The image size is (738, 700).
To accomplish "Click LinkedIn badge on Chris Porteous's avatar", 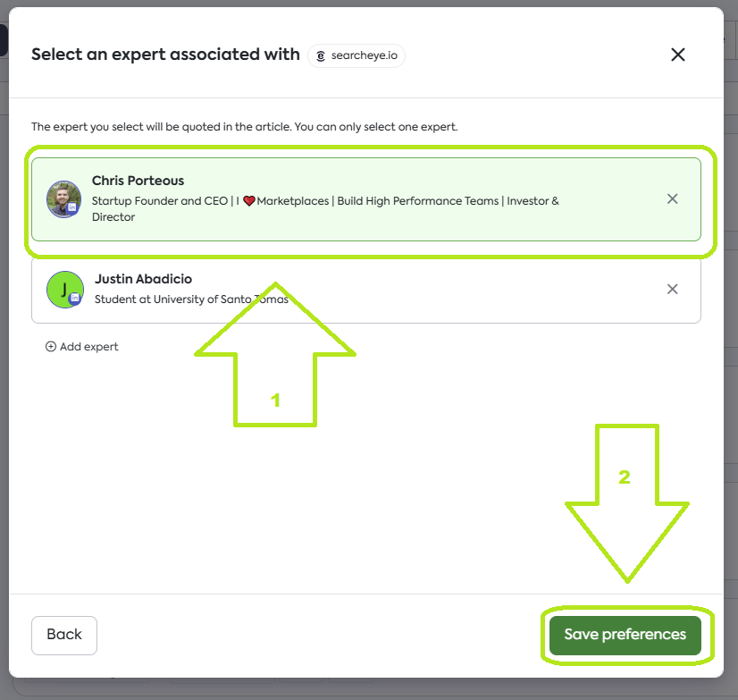I will click(x=72, y=207).
